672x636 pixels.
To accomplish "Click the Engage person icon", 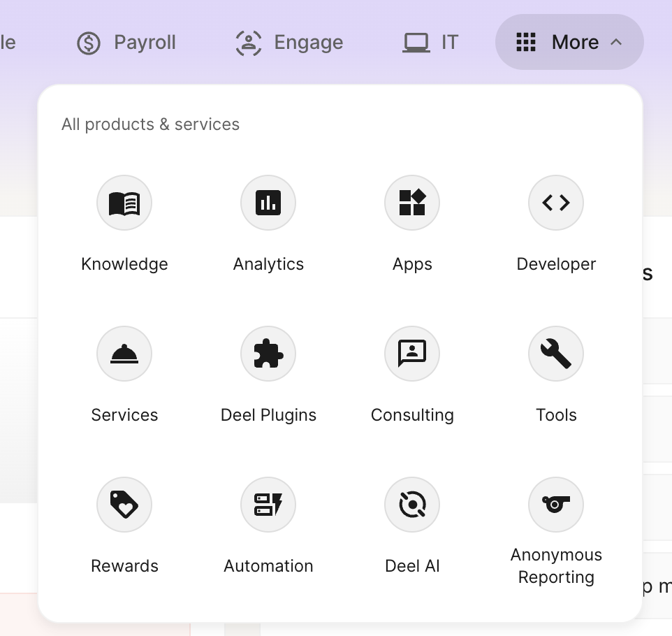I will 249,43.
